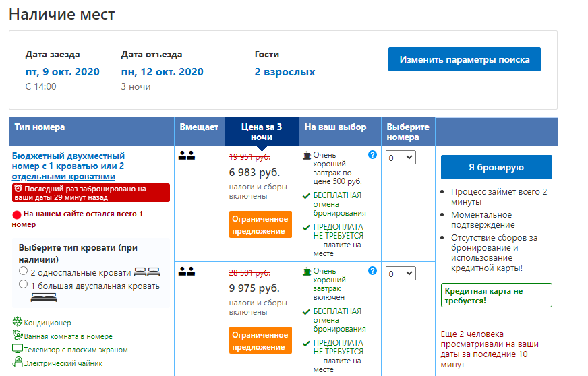Click the electric kettle icon
The width and height of the screenshot is (588, 376).
(18, 363)
